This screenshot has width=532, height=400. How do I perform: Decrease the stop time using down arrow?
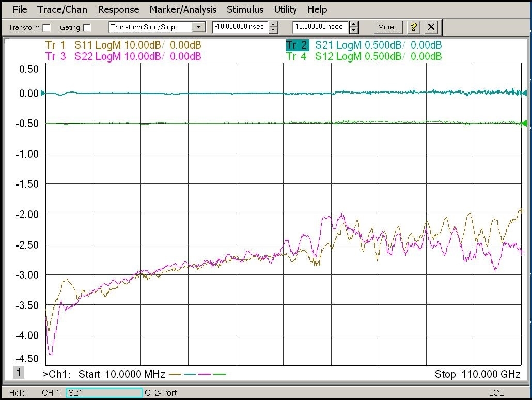[353, 30]
